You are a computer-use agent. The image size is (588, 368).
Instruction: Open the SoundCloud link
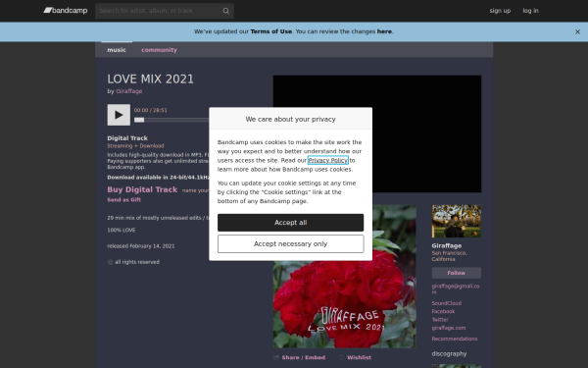click(x=447, y=303)
